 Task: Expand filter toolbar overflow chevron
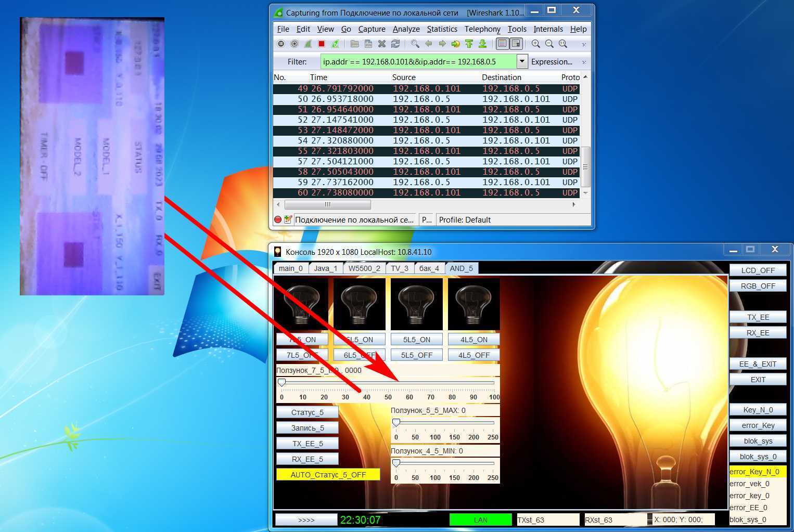pyautogui.click(x=584, y=62)
